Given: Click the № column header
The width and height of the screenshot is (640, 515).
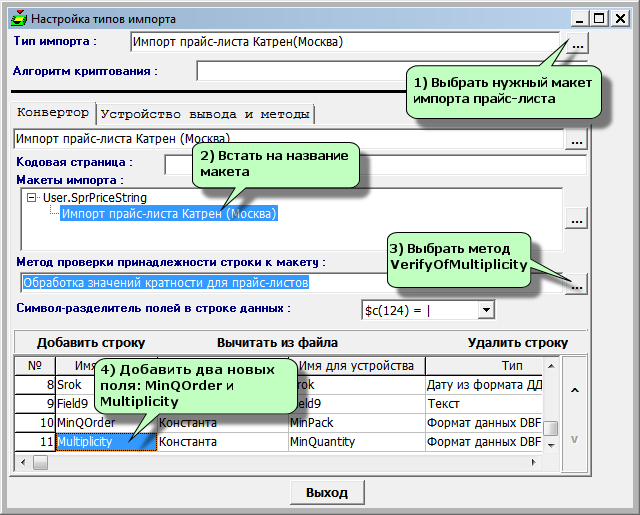Looking at the screenshot, I should (x=35, y=366).
